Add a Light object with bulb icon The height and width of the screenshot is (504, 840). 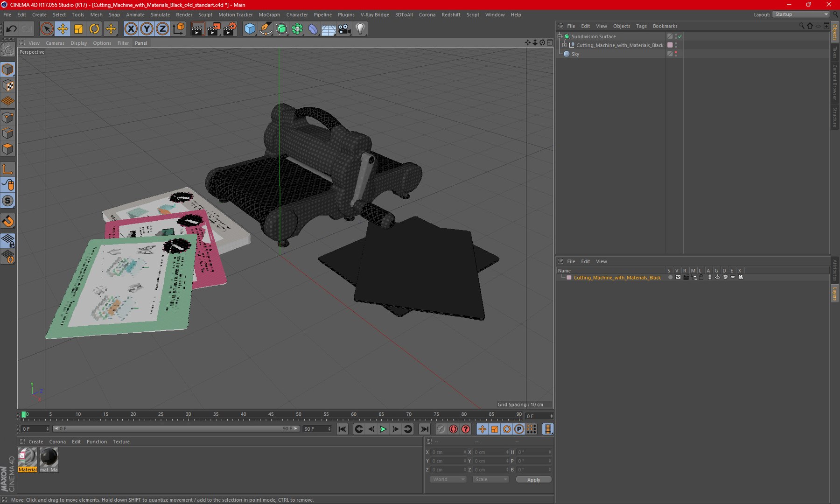click(x=360, y=29)
